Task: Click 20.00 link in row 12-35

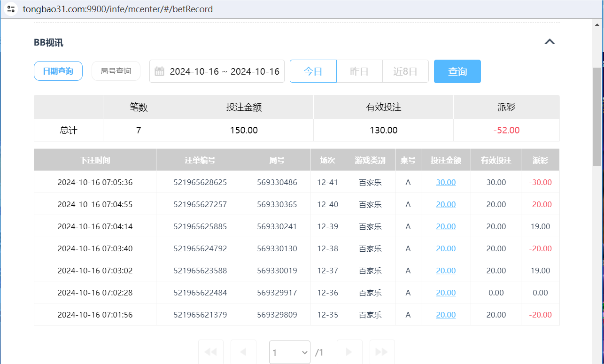Action: 445,314
